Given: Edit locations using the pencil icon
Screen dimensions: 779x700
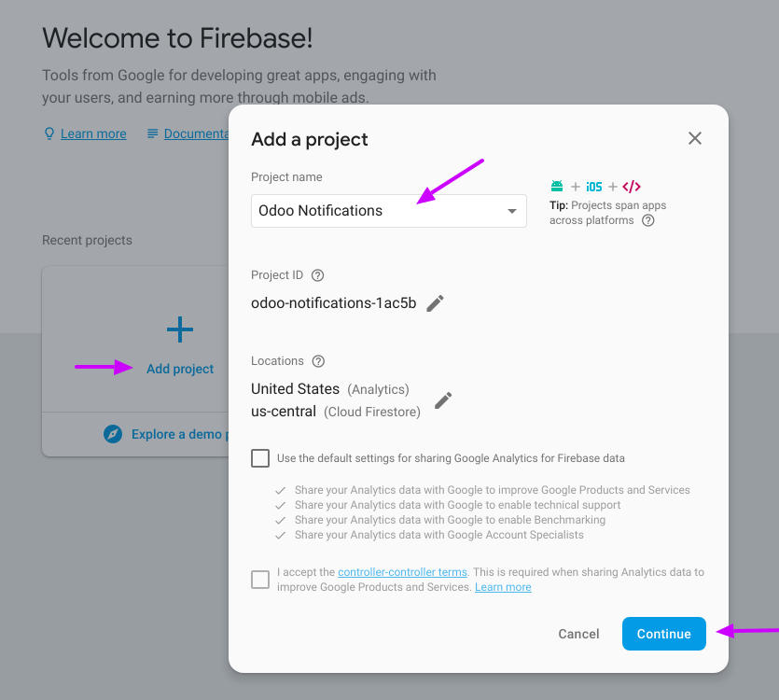Looking at the screenshot, I should [443, 399].
